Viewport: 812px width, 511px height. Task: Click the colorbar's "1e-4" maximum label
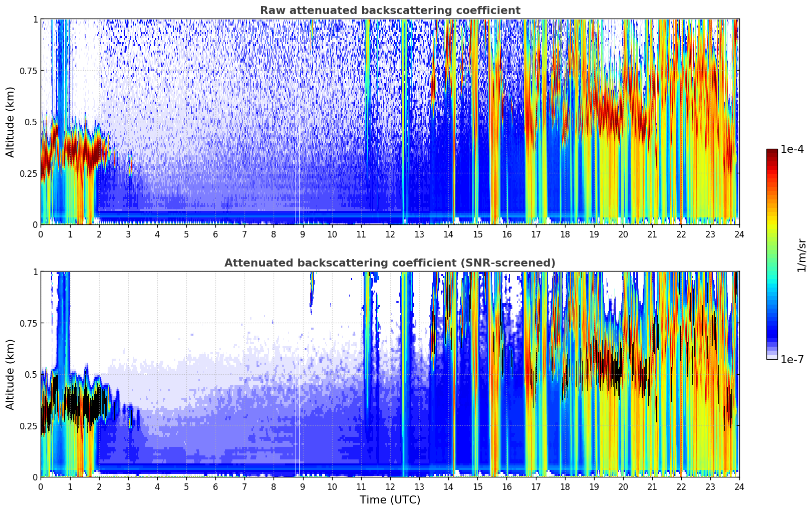click(792, 149)
